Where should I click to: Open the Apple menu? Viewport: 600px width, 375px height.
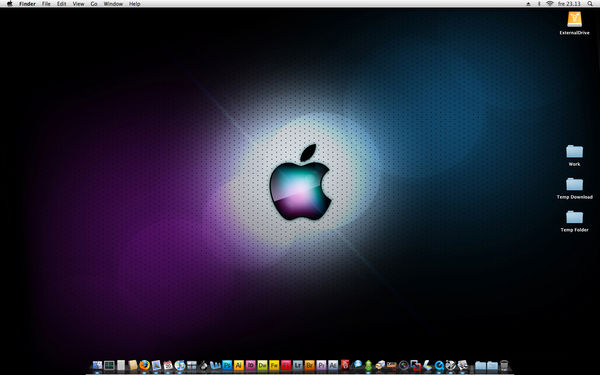10,3
